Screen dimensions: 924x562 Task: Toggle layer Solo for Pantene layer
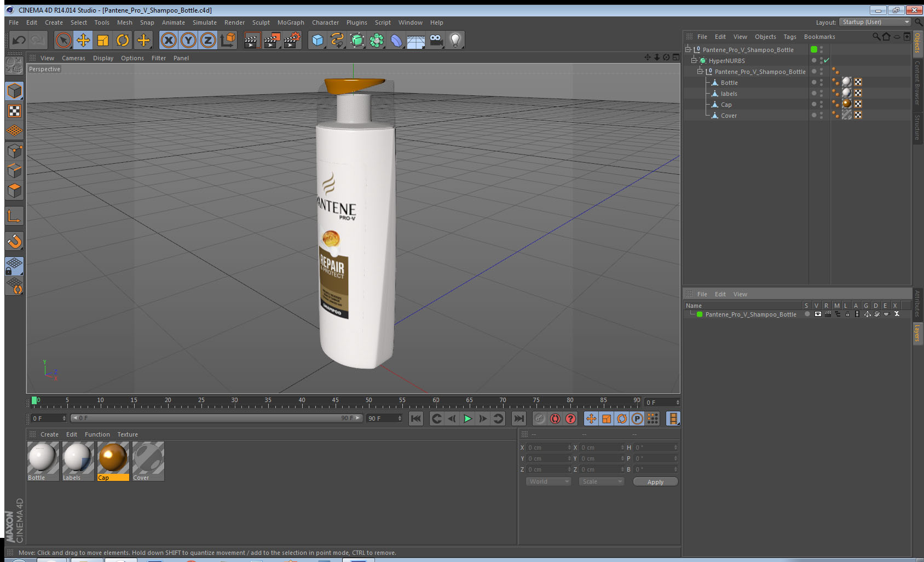[x=807, y=314]
